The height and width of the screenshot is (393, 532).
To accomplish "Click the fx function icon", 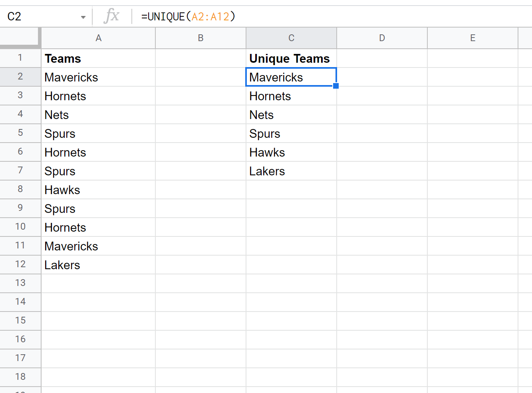I will click(x=111, y=16).
